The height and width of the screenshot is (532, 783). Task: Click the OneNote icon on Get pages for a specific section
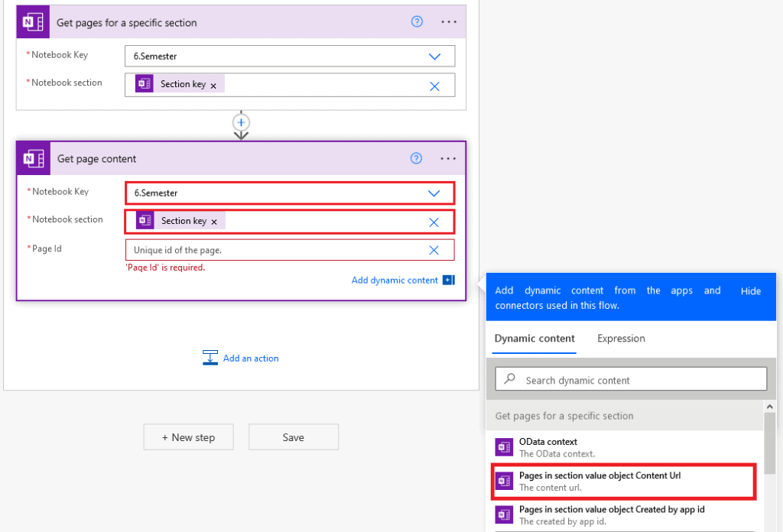pos(32,21)
